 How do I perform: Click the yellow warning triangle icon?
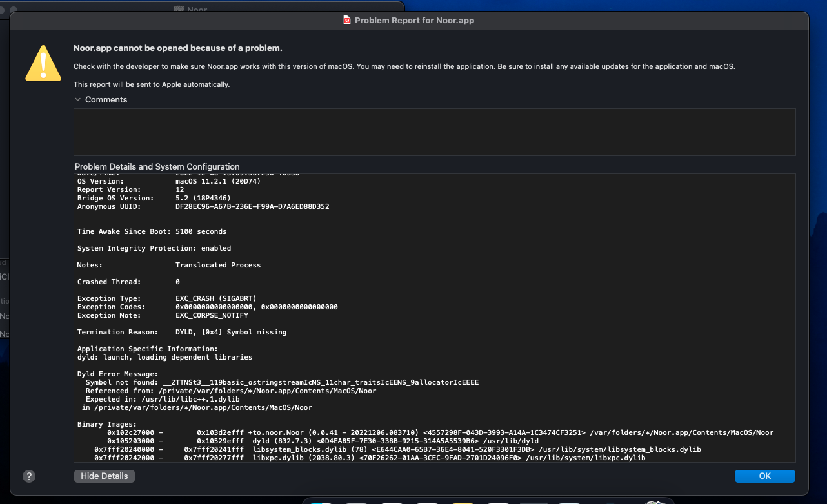tap(43, 63)
